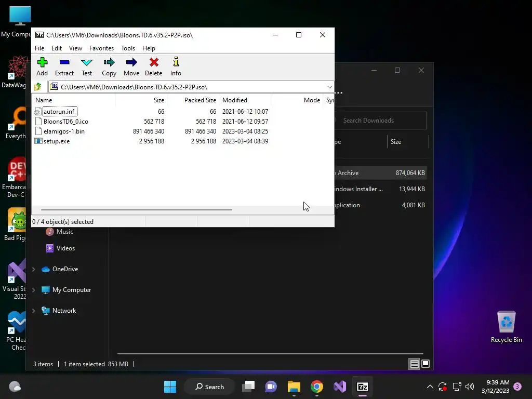Select My Computer in Explorer navigation pane
Viewport: 532px width, 399px height.
[66, 290]
